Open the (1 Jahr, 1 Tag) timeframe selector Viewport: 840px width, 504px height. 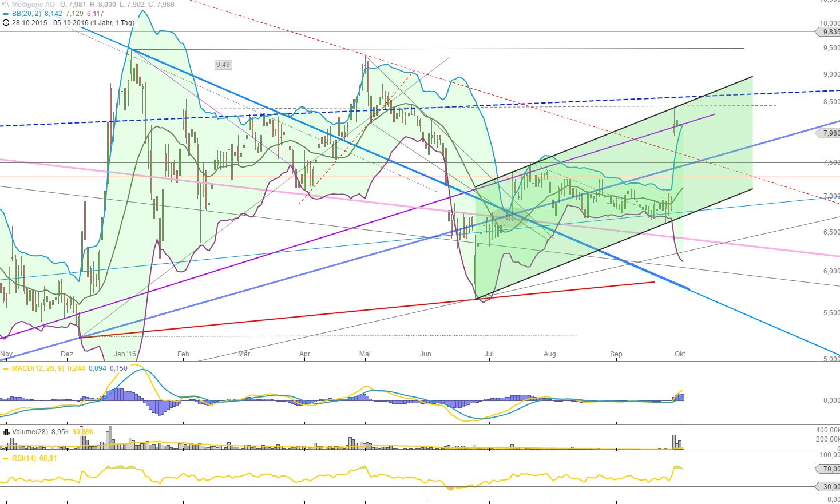(113, 23)
